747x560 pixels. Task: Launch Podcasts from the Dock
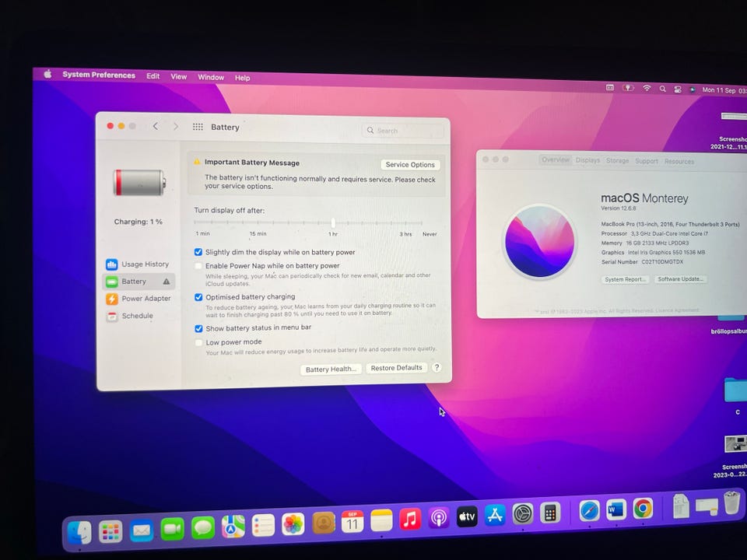point(439,518)
